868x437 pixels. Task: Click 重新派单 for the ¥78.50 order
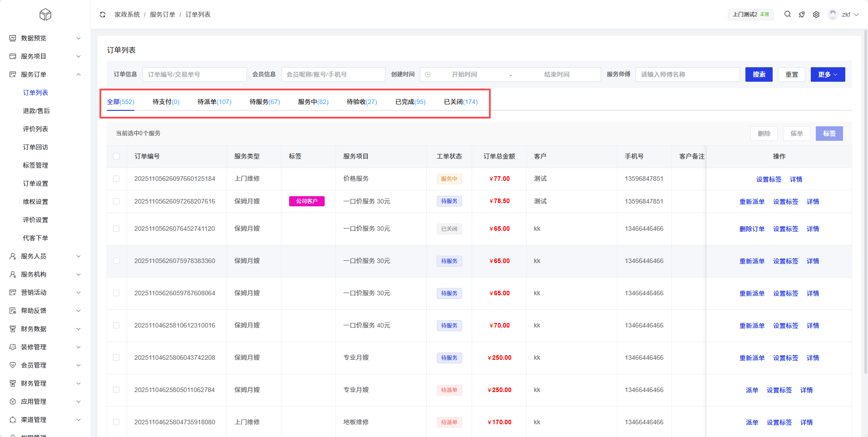pos(752,202)
